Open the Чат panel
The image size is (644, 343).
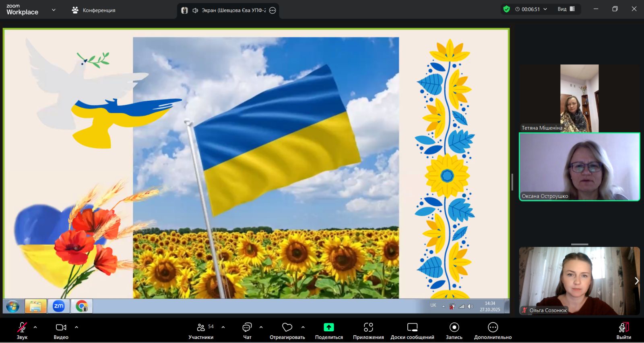247,331
